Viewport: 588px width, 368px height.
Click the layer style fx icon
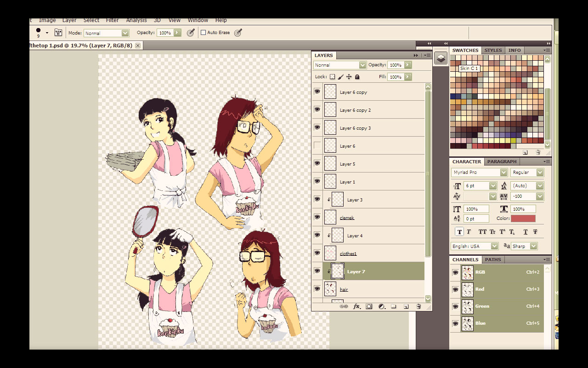click(356, 306)
